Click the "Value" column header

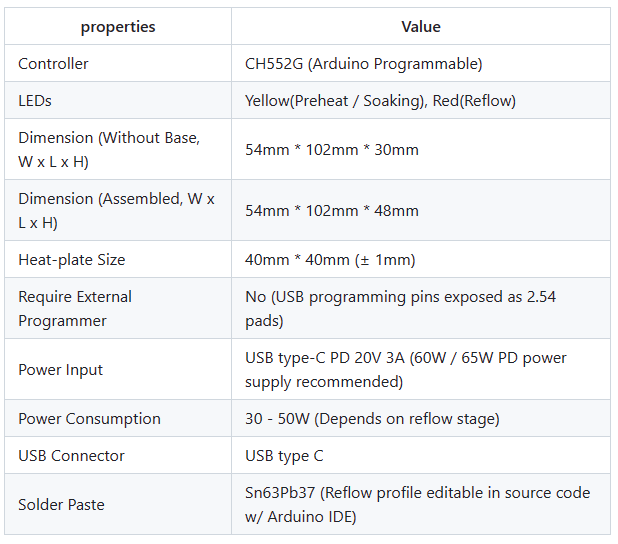click(421, 27)
